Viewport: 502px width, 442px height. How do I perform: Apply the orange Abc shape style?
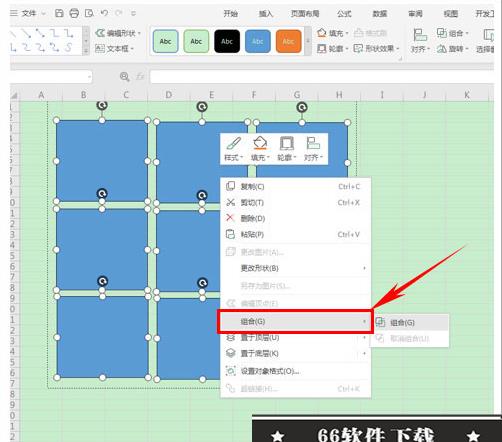288,41
